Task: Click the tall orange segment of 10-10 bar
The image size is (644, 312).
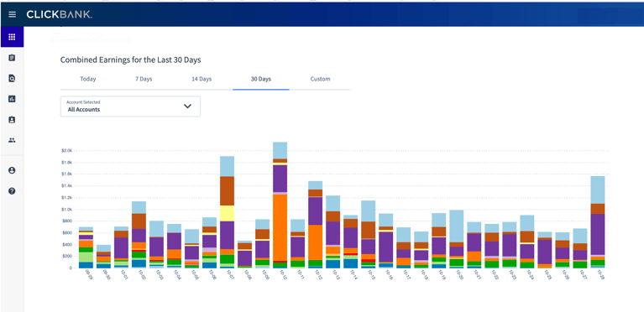Action: point(280,227)
